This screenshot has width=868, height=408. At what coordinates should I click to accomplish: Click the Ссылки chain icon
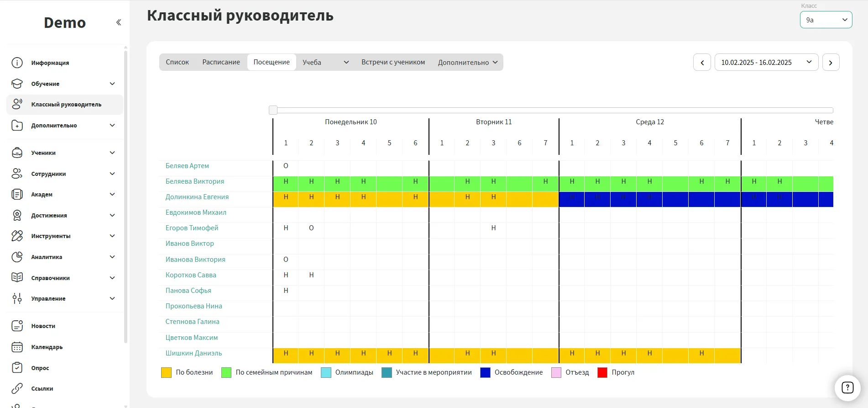[17, 388]
